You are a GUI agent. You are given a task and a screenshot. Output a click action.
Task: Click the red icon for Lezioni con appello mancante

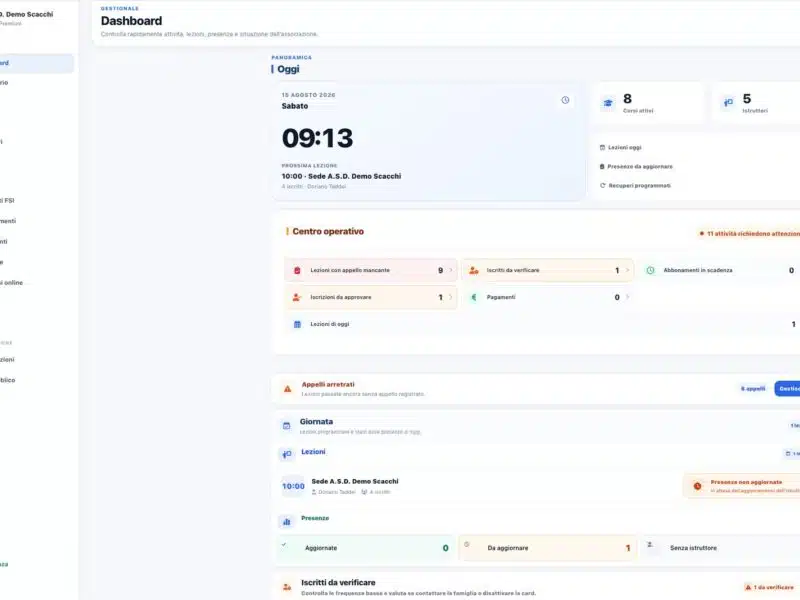297,270
